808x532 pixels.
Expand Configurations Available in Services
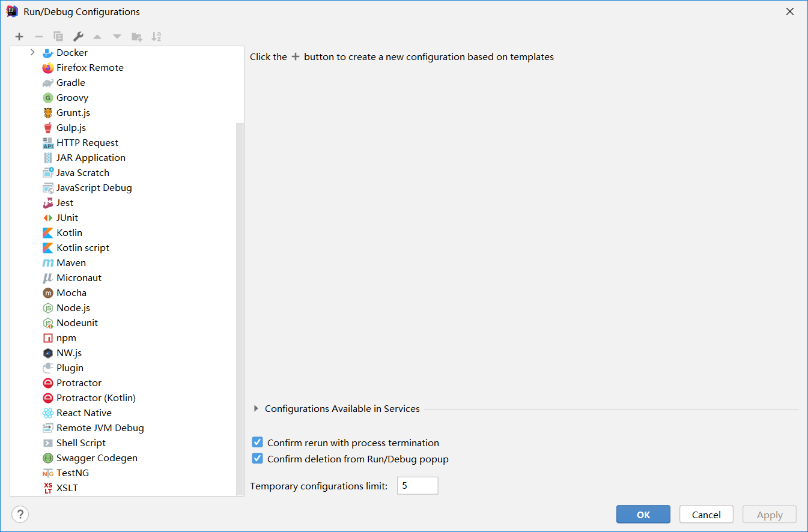tap(256, 409)
